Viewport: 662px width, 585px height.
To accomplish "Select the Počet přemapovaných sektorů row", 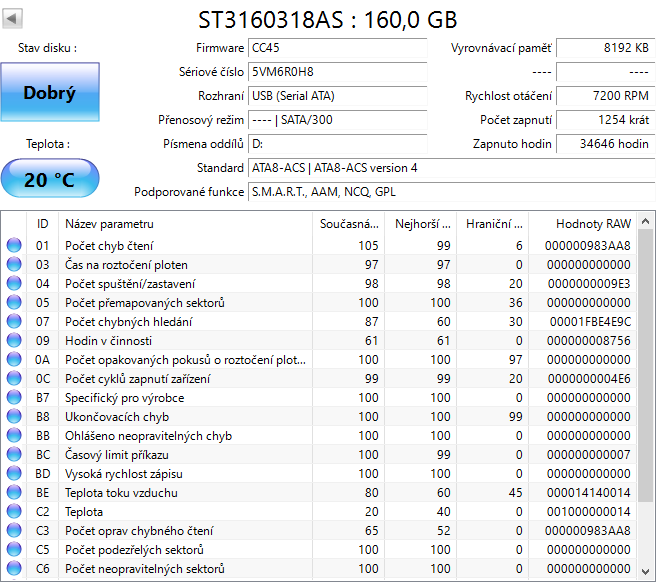I will [319, 302].
